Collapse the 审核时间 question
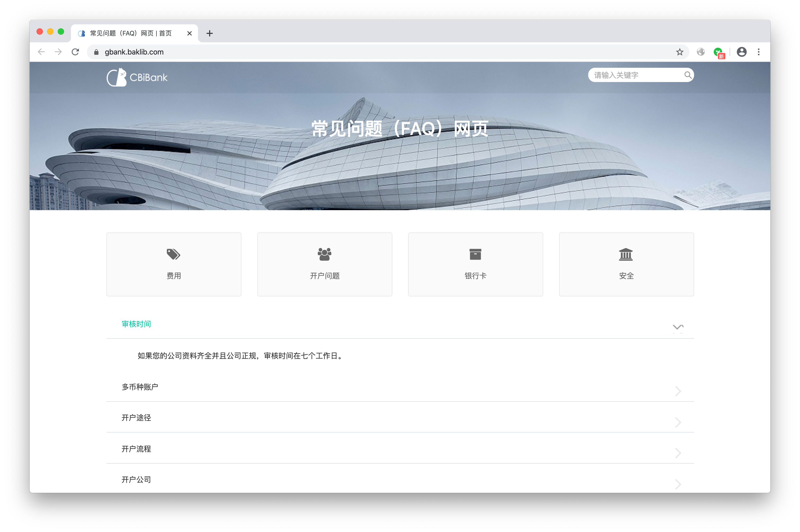 (678, 327)
